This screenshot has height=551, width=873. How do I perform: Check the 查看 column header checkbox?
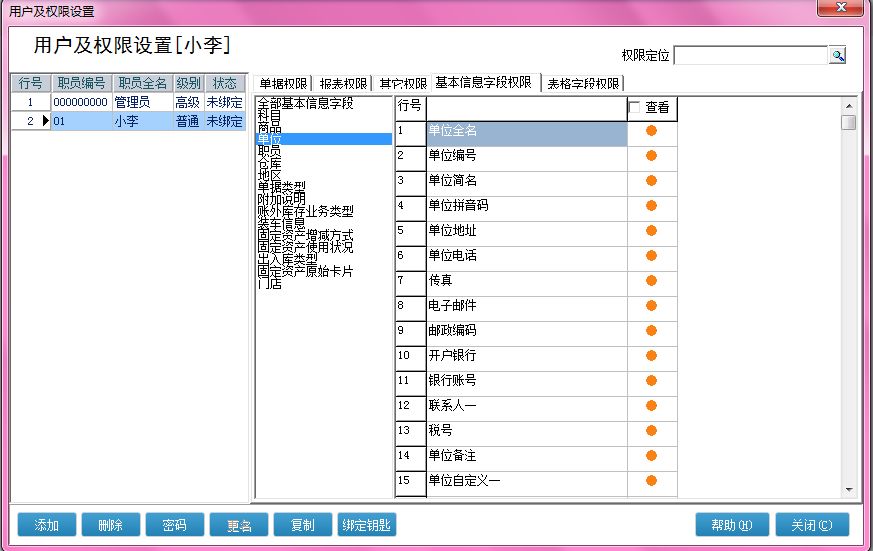635,108
